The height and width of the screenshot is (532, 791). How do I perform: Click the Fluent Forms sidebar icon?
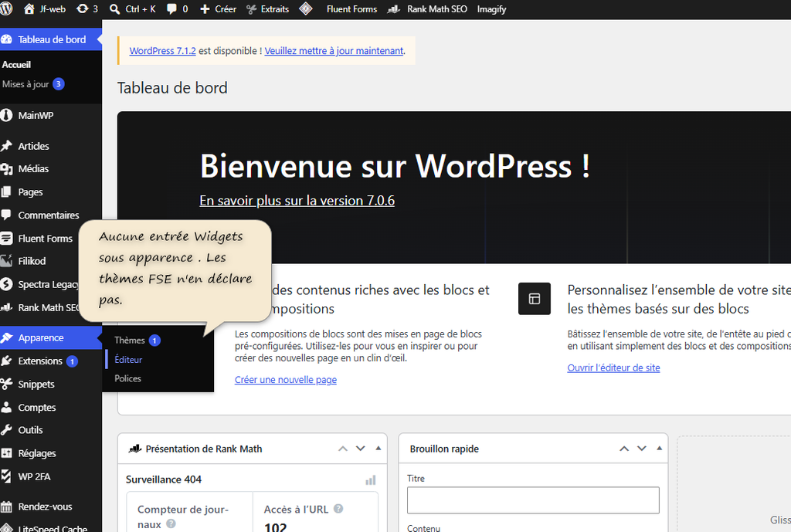pyautogui.click(x=6, y=238)
